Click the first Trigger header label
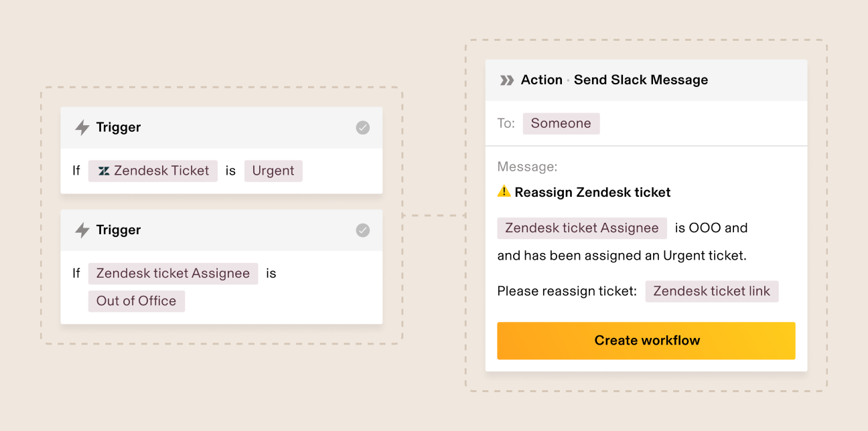 [119, 128]
